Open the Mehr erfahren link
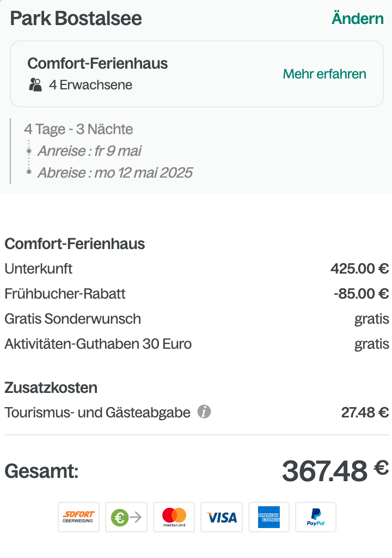392x558 pixels. 324,74
